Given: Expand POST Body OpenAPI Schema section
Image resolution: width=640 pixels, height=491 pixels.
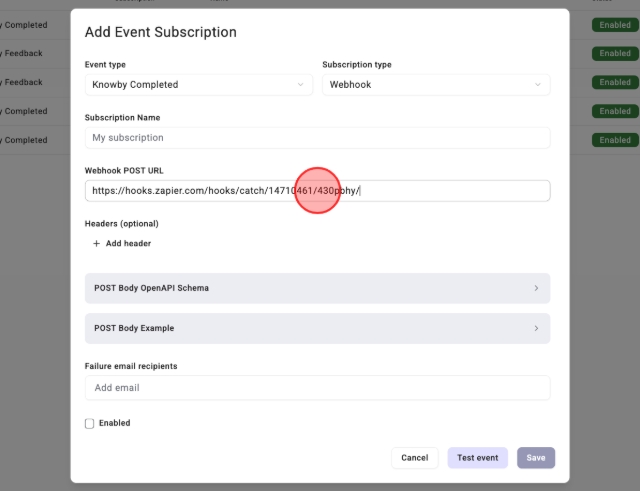Looking at the screenshot, I should (318, 288).
